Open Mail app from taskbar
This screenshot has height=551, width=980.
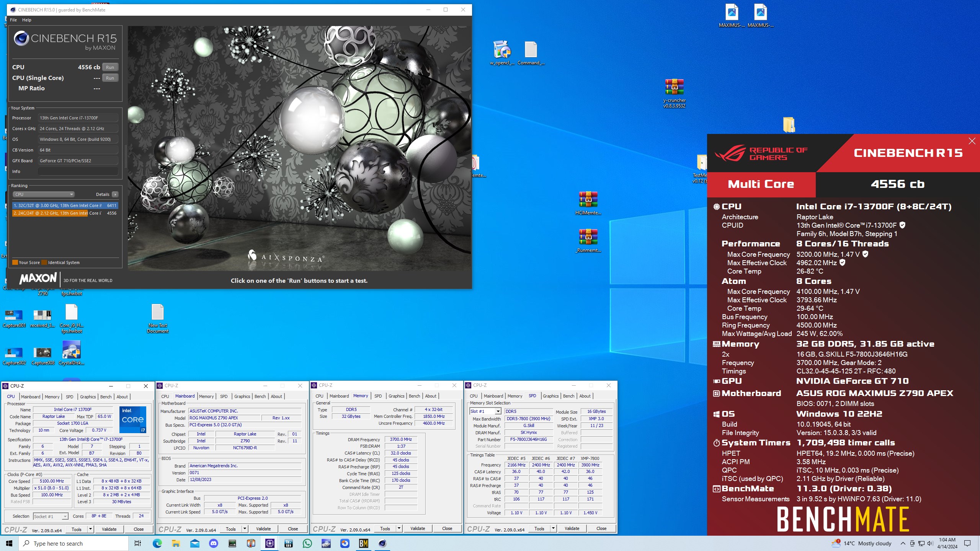(x=194, y=543)
